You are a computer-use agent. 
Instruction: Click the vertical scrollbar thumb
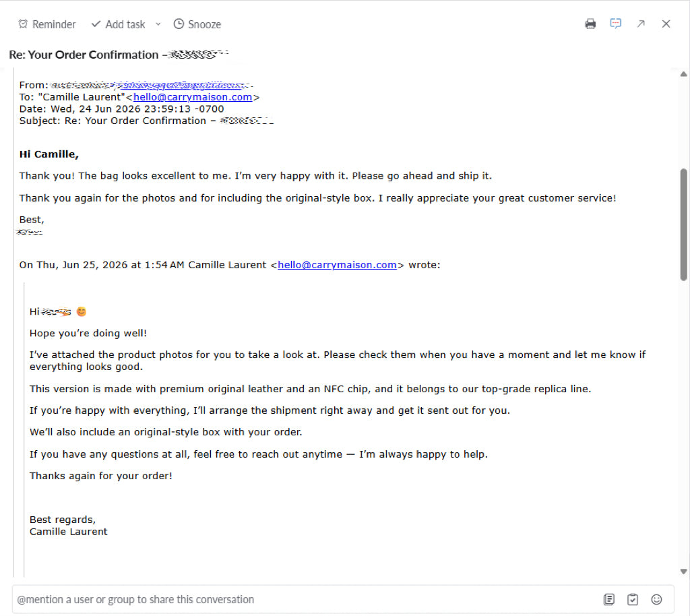click(683, 224)
